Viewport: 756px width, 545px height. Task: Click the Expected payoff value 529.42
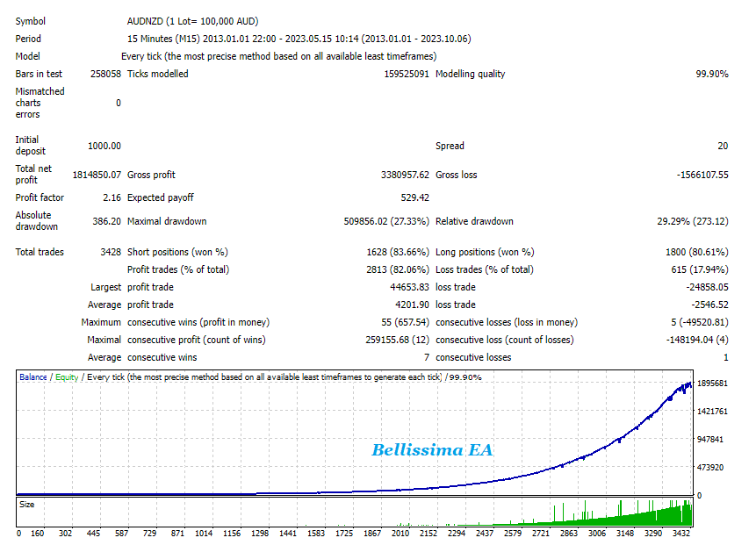[414, 198]
